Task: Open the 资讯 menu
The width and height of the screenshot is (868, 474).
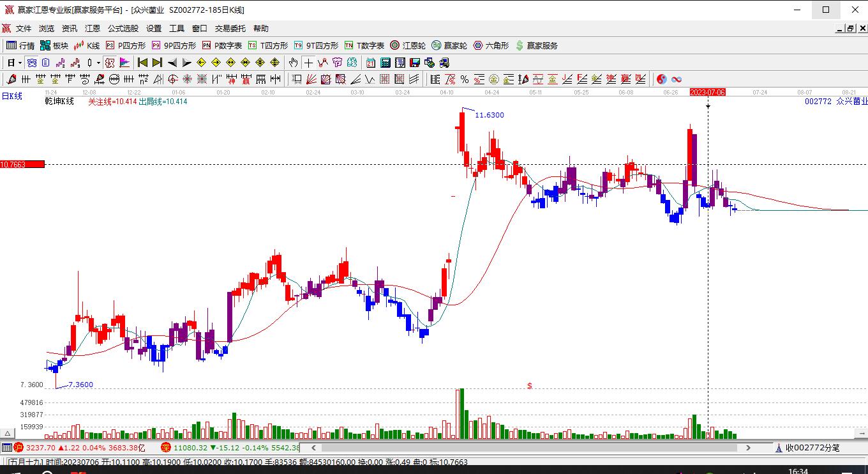Action: pos(70,29)
